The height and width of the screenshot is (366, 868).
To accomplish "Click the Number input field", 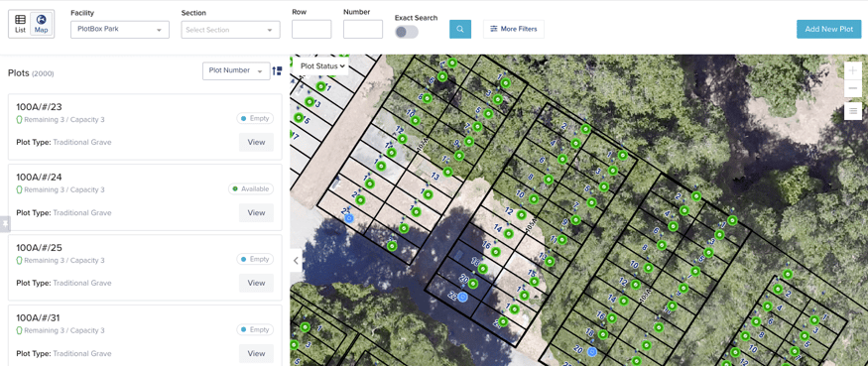I will point(363,30).
